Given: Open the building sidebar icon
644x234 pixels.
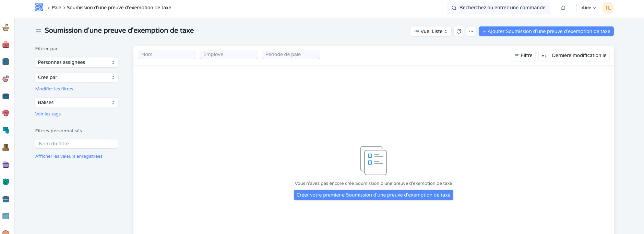Looking at the screenshot, I should [6, 147].
